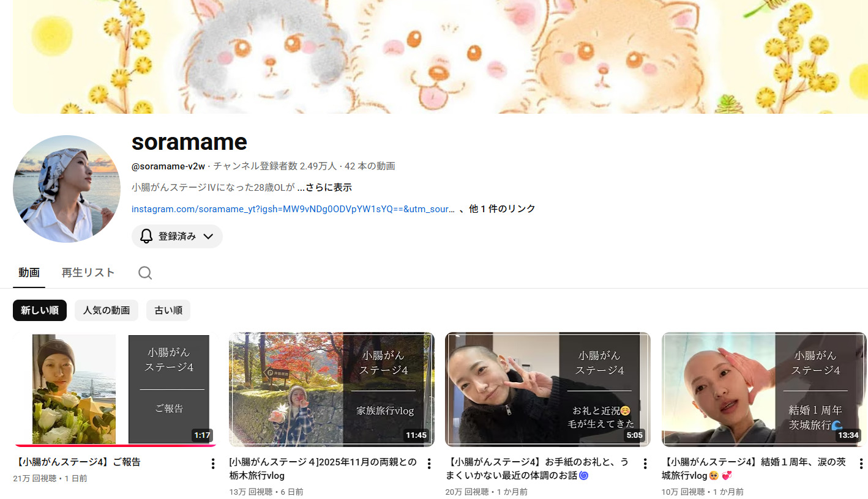Open the 結婚1周年 茨城旅行 video thumbnail

pyautogui.click(x=763, y=390)
